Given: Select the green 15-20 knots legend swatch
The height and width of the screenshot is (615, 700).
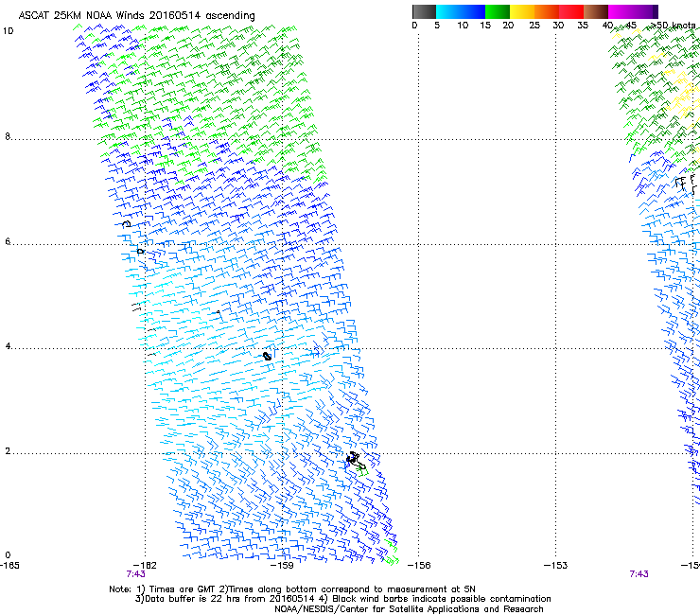Looking at the screenshot, I should pyautogui.click(x=498, y=11).
